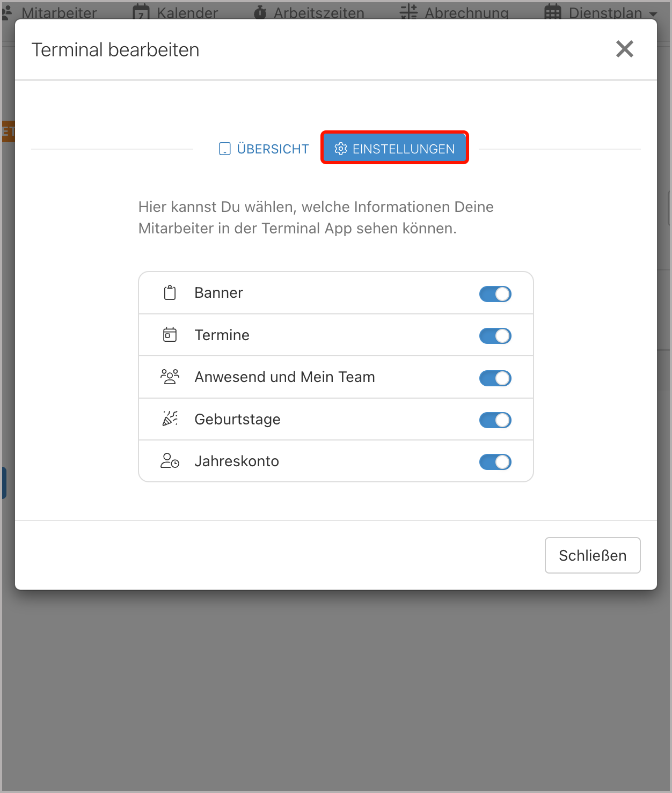672x793 pixels.
Task: Click the Dienstplan schedule icon
Action: click(x=553, y=12)
